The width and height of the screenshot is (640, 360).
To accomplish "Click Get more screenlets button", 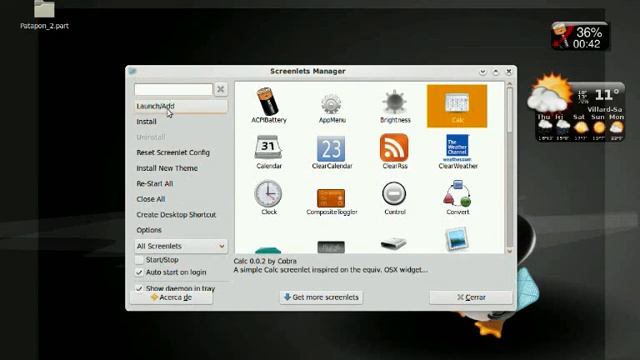I will coord(321,297).
